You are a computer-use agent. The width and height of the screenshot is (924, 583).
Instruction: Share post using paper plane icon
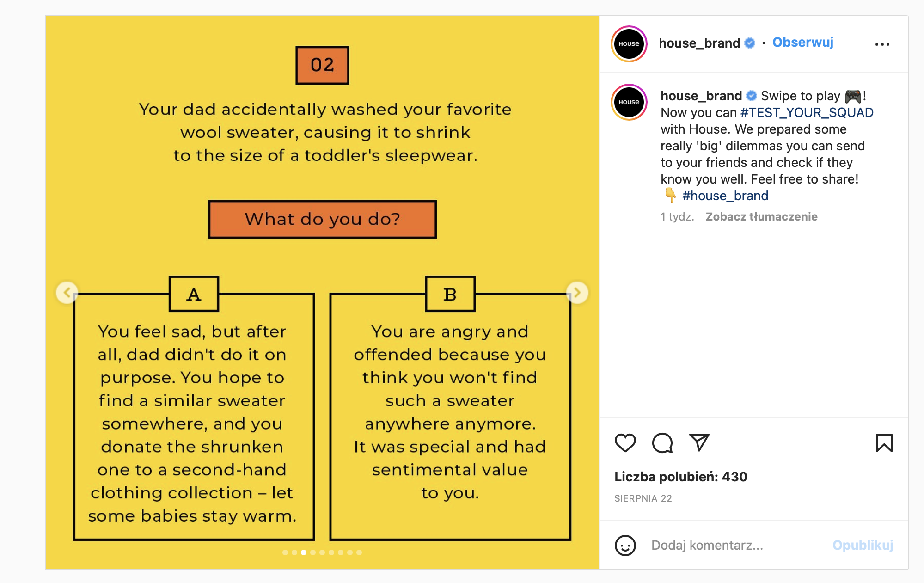tap(699, 443)
